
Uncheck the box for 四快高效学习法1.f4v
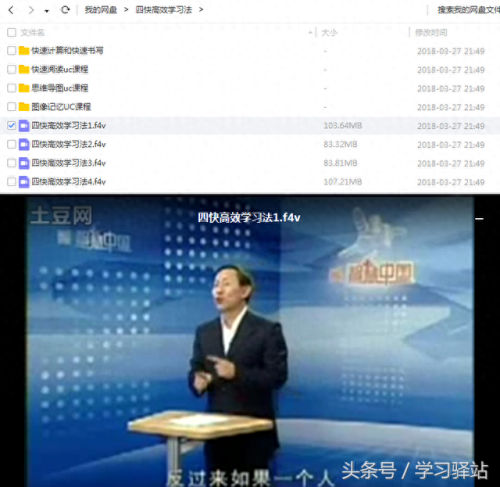pos(12,126)
